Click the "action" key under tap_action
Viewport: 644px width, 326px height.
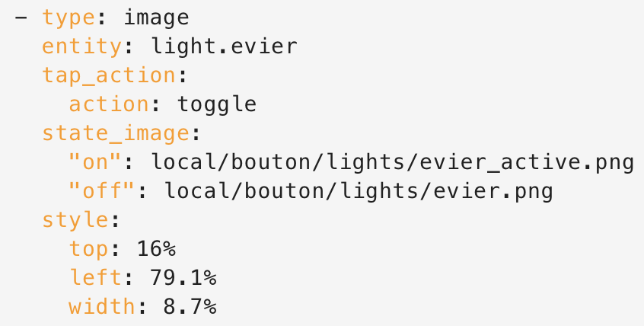(x=109, y=104)
